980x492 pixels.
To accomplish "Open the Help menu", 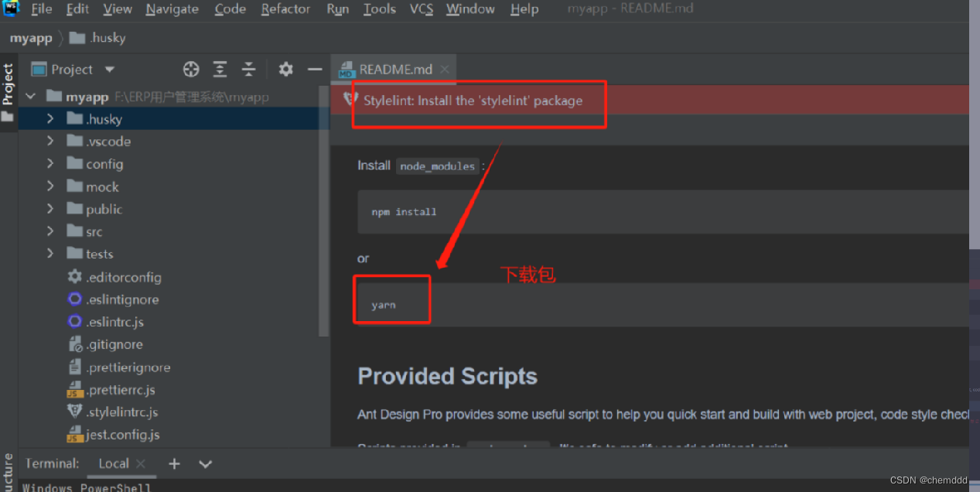I will click(524, 9).
